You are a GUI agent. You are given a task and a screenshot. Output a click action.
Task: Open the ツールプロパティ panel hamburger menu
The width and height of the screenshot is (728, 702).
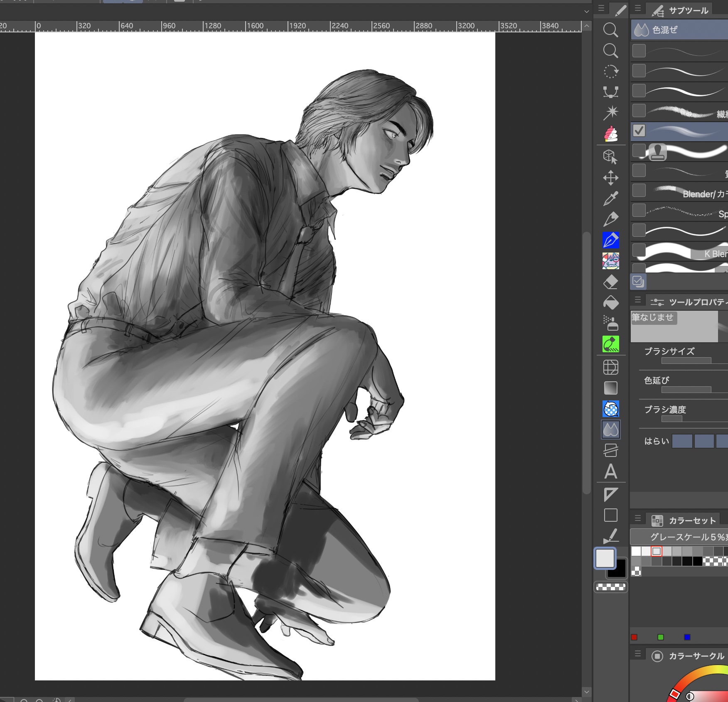(x=638, y=299)
